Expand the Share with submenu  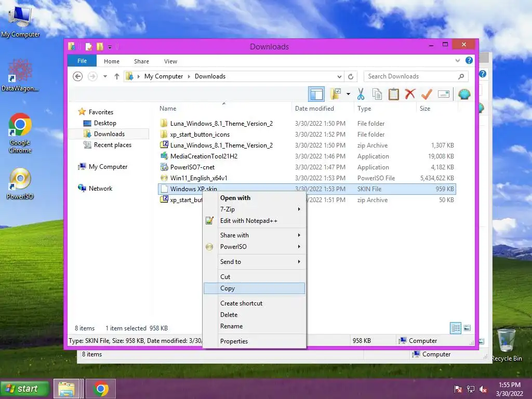(x=255, y=235)
